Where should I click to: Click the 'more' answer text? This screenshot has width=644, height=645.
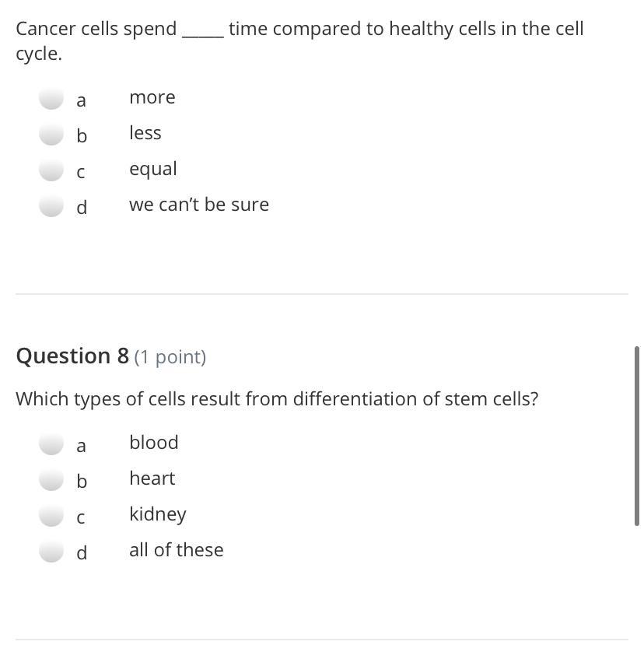click(x=152, y=97)
